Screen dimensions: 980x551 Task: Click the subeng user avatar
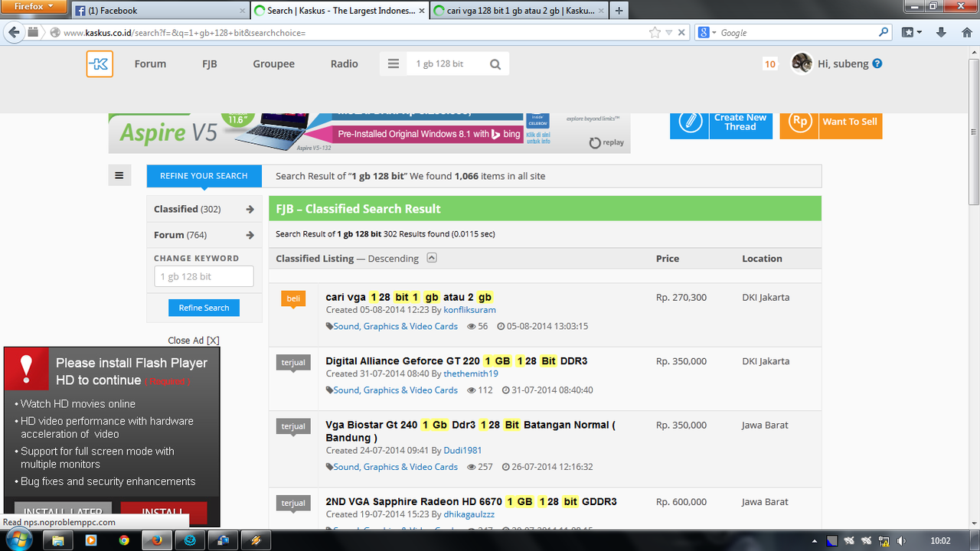tap(802, 64)
